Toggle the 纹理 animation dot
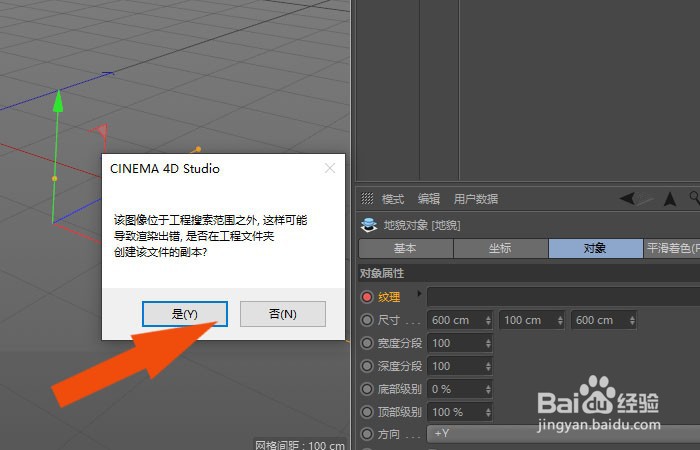The height and width of the screenshot is (450, 700). 367,297
